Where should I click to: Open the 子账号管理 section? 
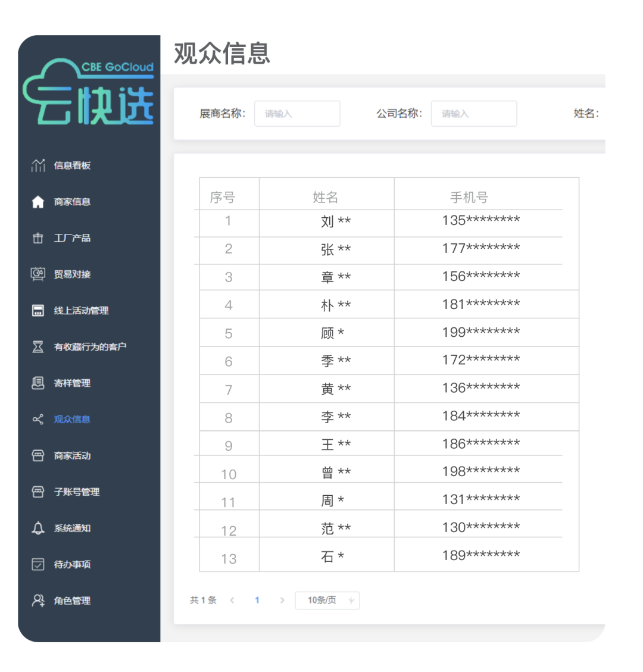click(x=39, y=492)
